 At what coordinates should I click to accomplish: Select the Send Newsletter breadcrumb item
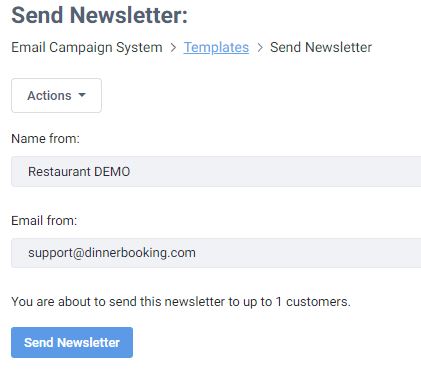click(x=321, y=47)
